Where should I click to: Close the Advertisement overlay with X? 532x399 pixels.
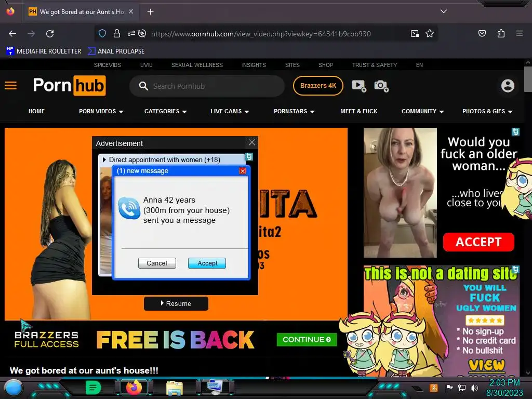point(252,142)
